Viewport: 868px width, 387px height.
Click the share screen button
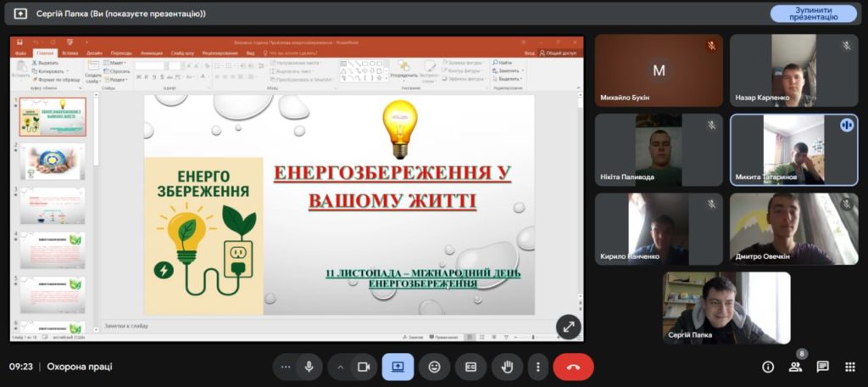tap(398, 367)
